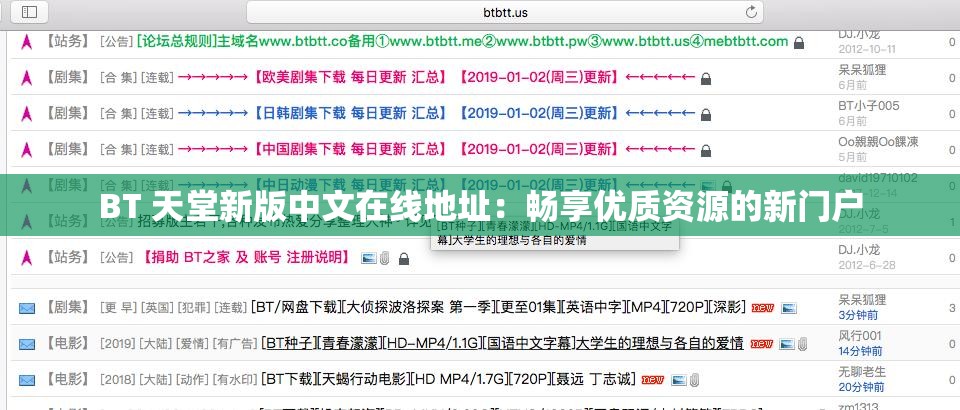Viewport: 960px width, 410px height.
Task: Click the [犯罪] tag
Action: click(x=193, y=308)
